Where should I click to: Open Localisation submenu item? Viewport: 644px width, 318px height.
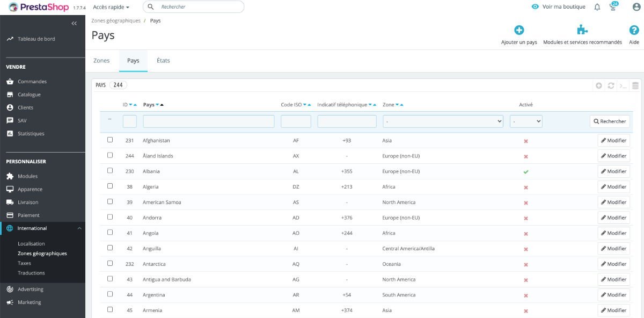(x=31, y=243)
